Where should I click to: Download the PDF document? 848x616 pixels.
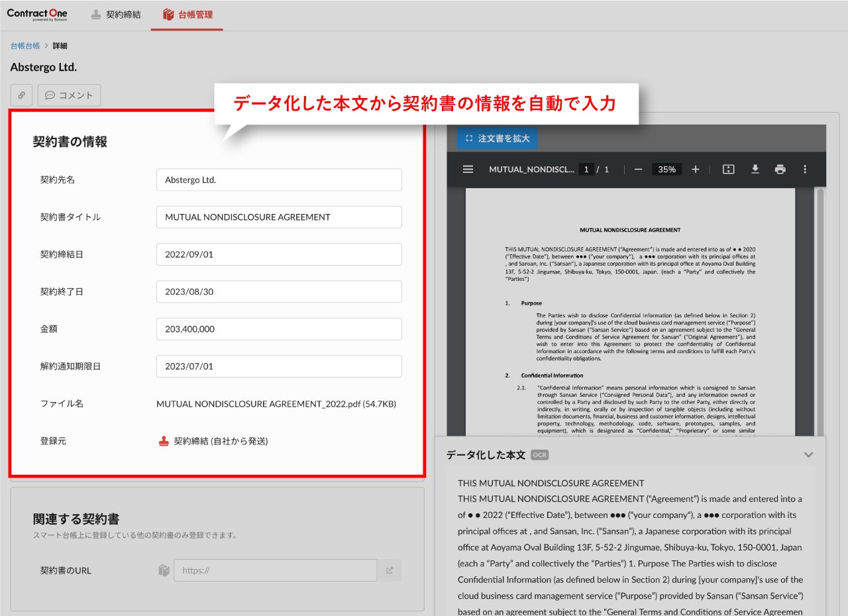pos(755,170)
